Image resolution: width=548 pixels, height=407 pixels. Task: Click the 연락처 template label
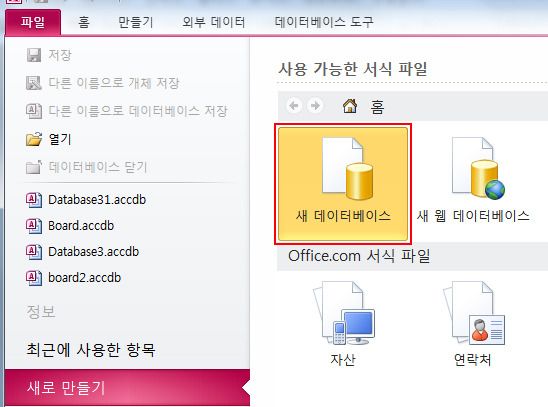(473, 359)
